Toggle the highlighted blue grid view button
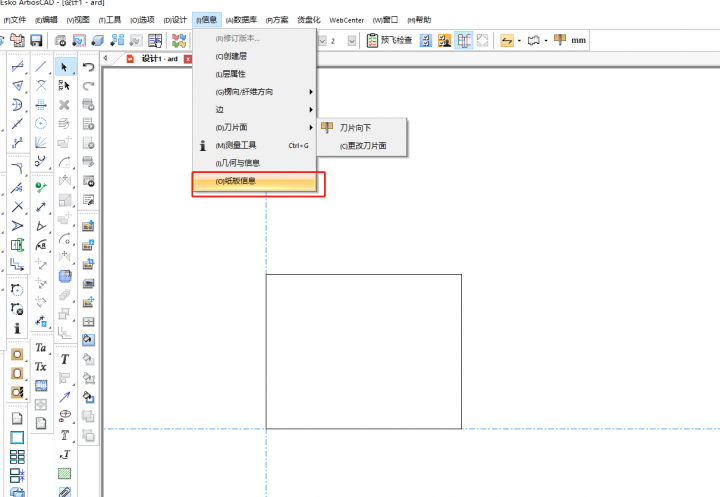This screenshot has width=720, height=497. (x=464, y=41)
